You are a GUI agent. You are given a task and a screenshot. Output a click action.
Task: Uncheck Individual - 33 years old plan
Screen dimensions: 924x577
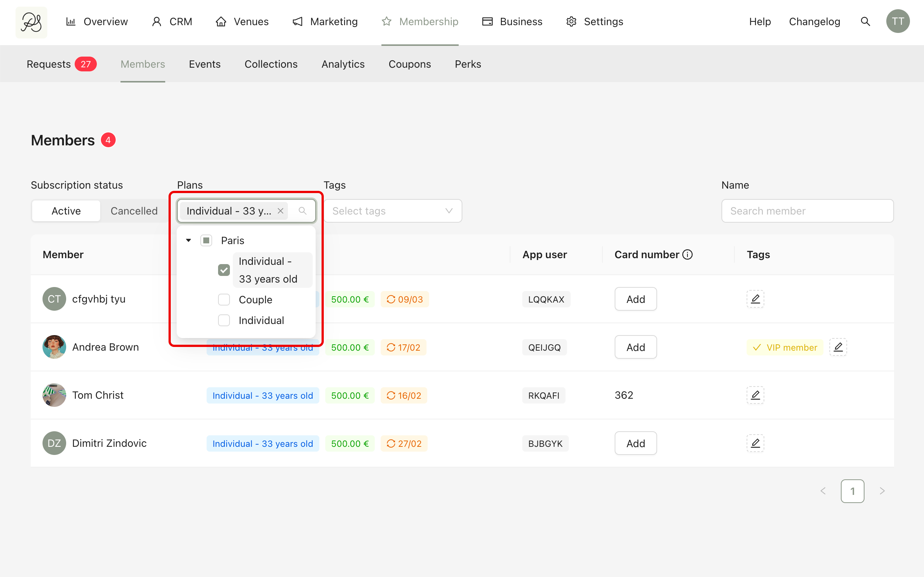[224, 270]
